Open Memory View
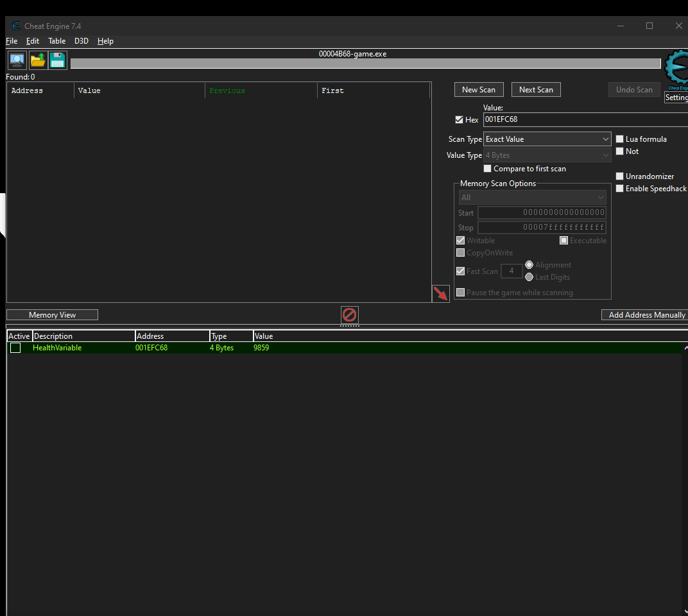This screenshot has width=688, height=616. coord(52,315)
